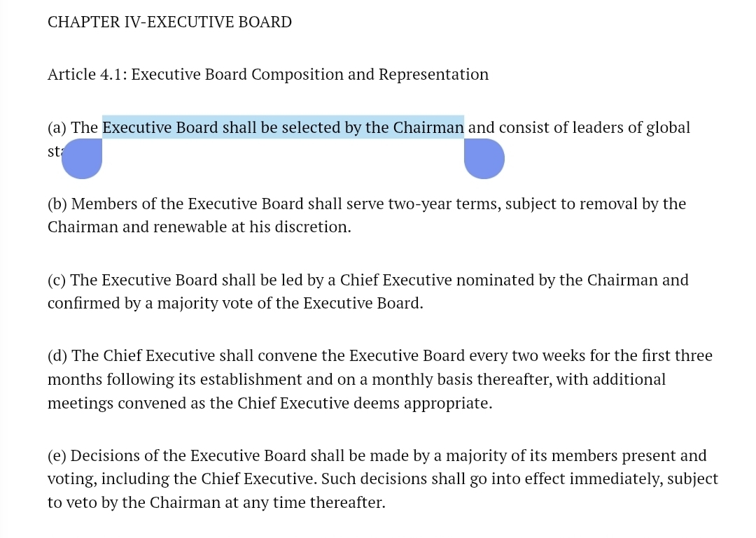Click the highlighted text in paragraph (a)

tap(283, 127)
